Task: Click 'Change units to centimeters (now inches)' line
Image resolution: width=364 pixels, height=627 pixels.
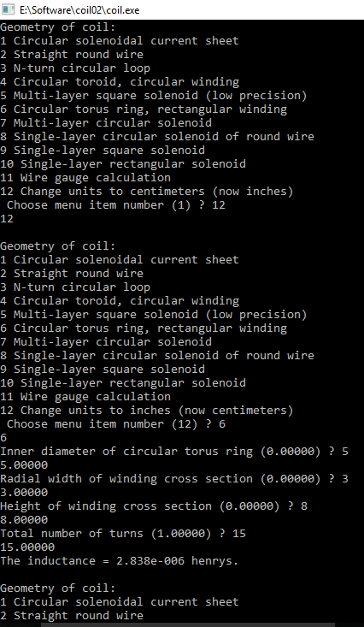Action: point(147,191)
